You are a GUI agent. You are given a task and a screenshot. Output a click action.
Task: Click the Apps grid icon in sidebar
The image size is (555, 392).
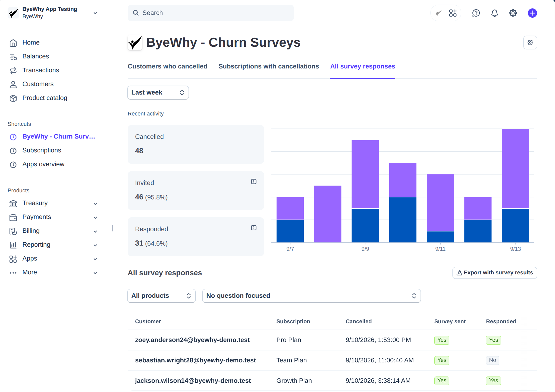[x=13, y=259]
